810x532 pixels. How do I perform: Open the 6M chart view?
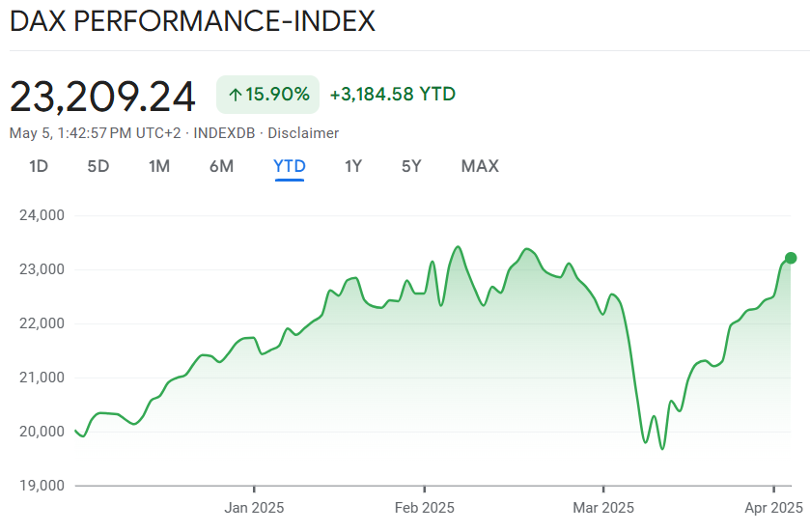point(221,166)
